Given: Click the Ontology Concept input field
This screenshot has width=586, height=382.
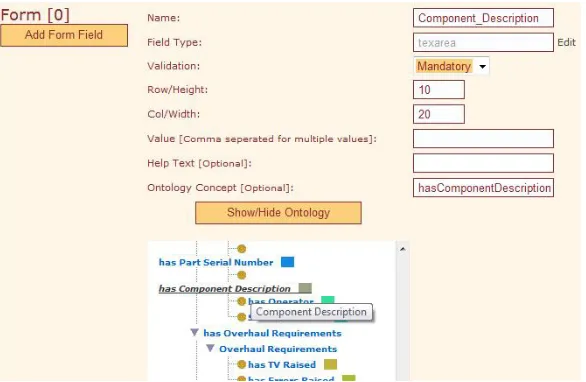Looking at the screenshot, I should pos(483,188).
